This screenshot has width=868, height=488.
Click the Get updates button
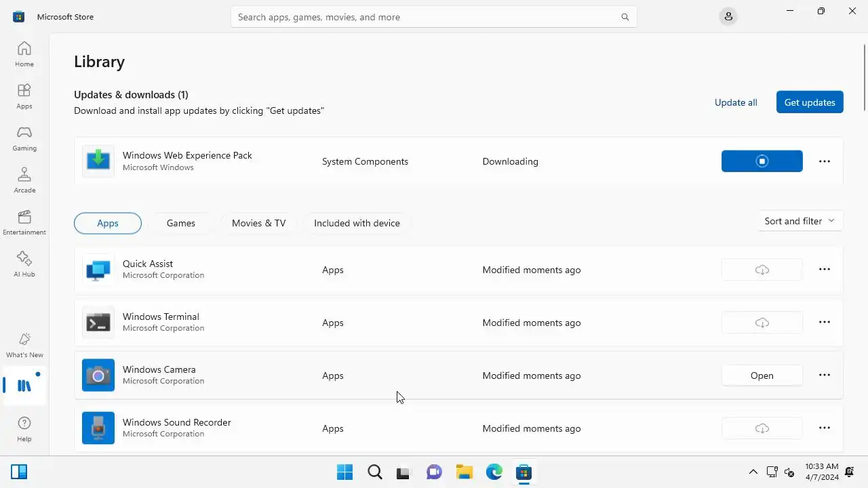810,102
